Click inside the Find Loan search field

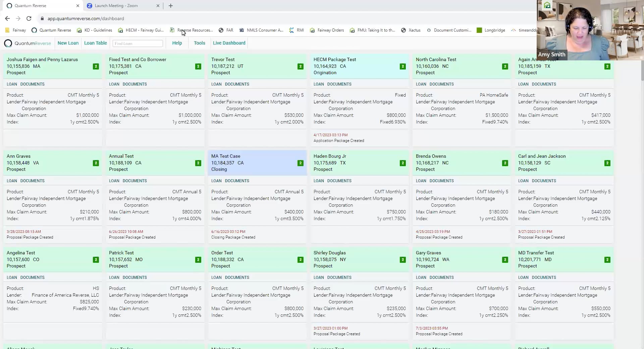(x=138, y=43)
